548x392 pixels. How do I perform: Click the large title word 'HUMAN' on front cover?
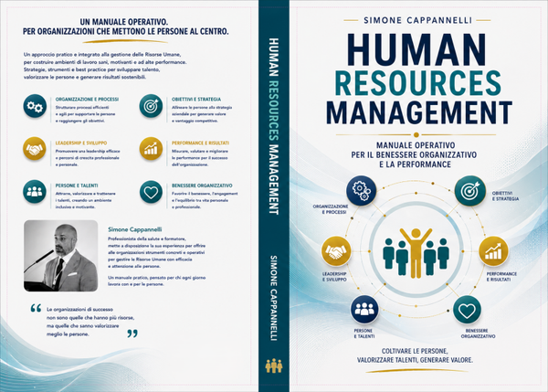pyautogui.click(x=416, y=49)
